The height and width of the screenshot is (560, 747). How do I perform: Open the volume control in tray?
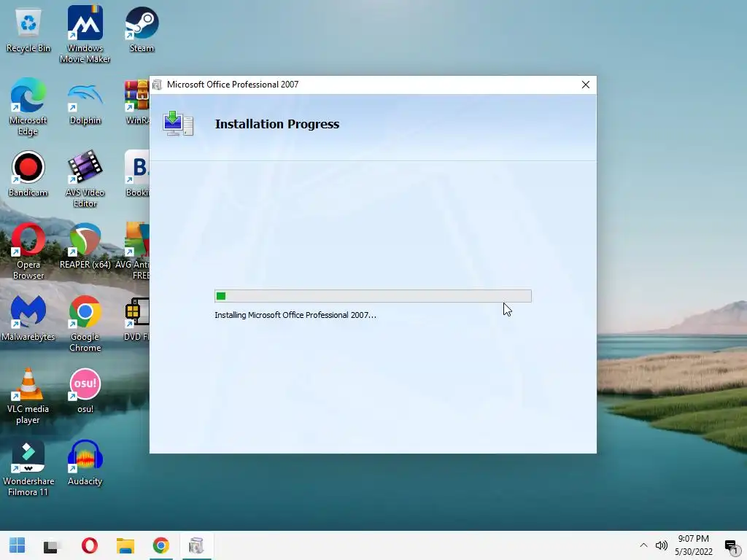click(661, 545)
